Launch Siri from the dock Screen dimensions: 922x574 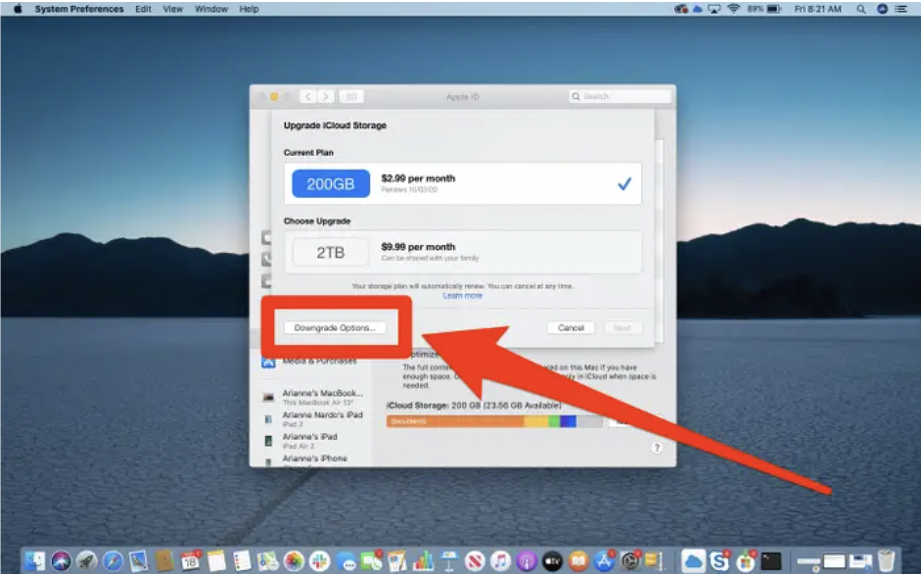click(x=61, y=561)
